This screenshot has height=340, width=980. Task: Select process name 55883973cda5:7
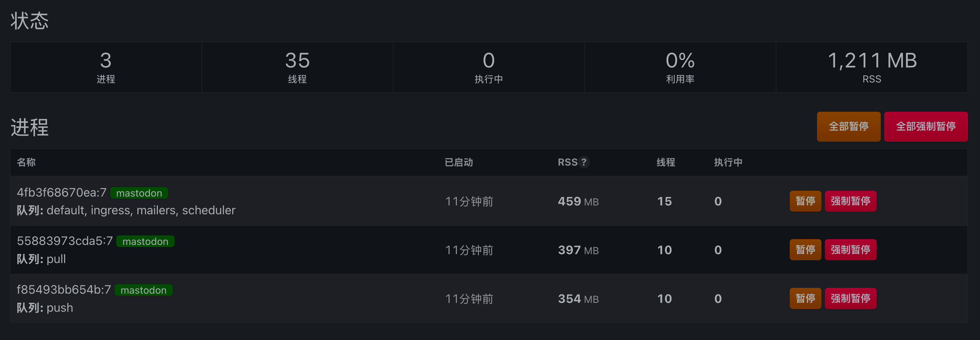tap(65, 241)
